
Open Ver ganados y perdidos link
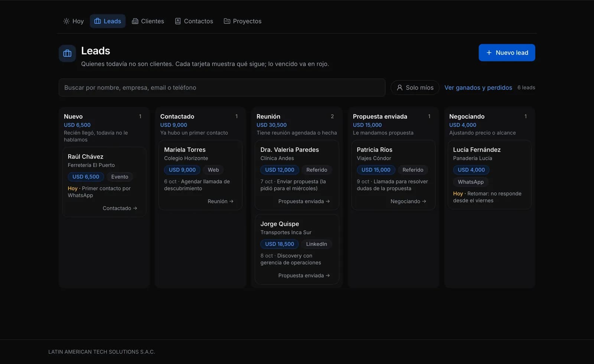coord(478,88)
